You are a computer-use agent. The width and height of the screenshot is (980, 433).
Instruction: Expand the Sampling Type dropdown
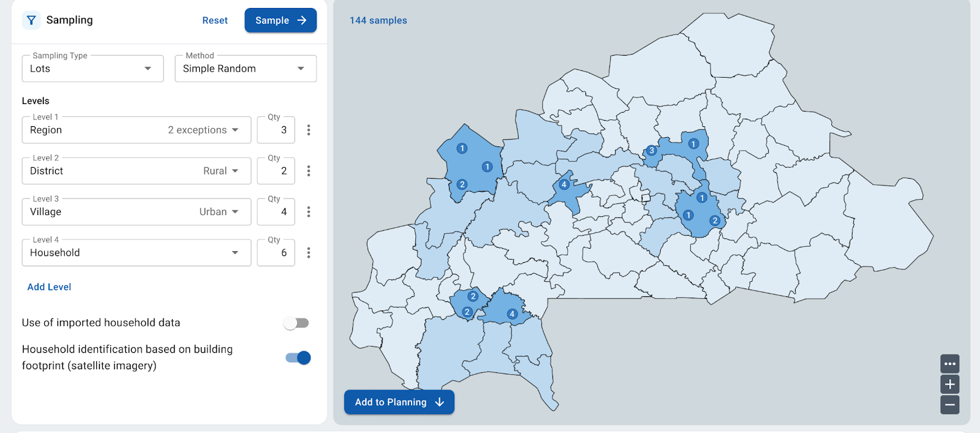point(92,69)
